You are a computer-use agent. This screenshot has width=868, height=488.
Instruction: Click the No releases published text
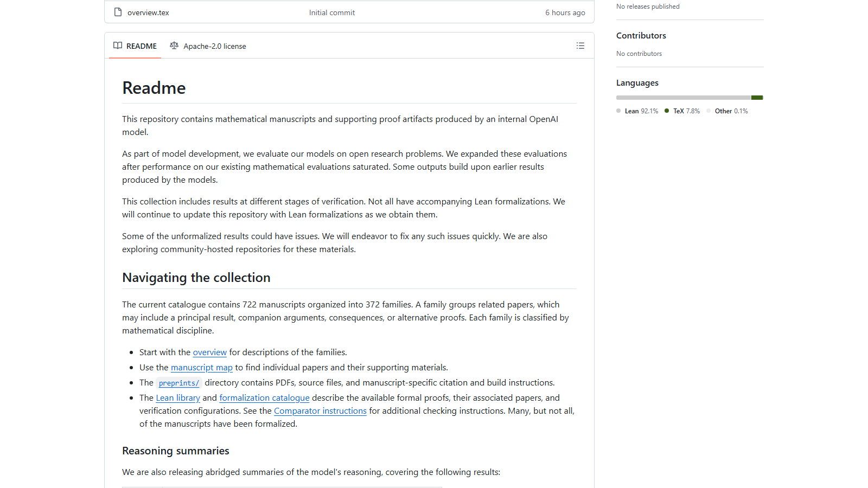tap(648, 7)
